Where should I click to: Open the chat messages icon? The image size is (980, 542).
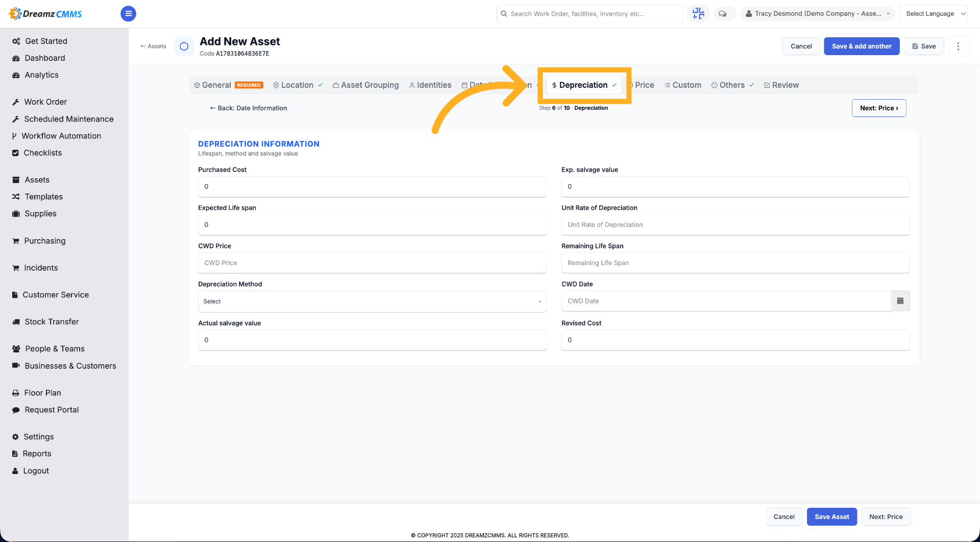(723, 14)
